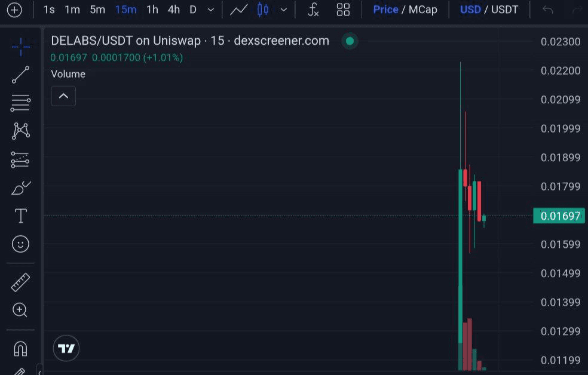Click the green market status indicator

[350, 41]
